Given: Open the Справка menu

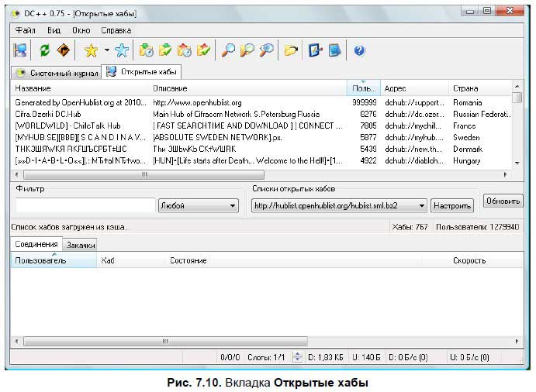Looking at the screenshot, I should [x=116, y=31].
